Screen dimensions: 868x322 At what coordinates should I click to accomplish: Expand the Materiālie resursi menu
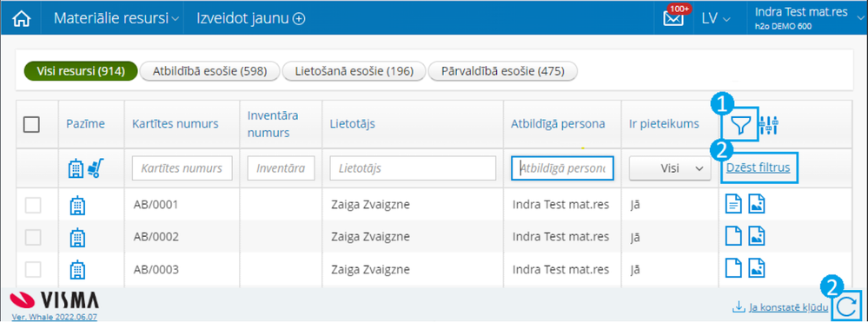coord(116,18)
